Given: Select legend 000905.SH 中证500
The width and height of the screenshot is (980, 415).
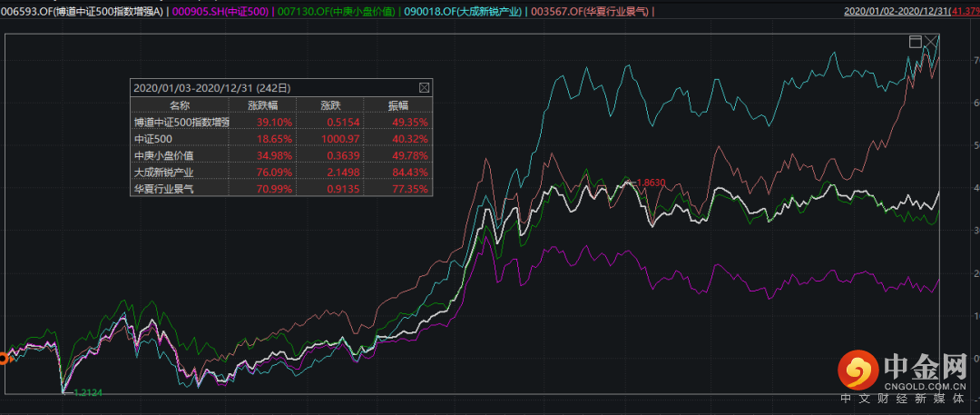Looking at the screenshot, I should [220, 11].
